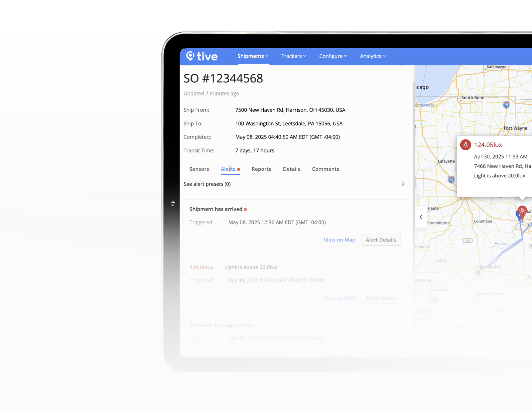Click the Tive logo
Image resolution: width=532 pixels, height=413 pixels.
click(x=201, y=56)
